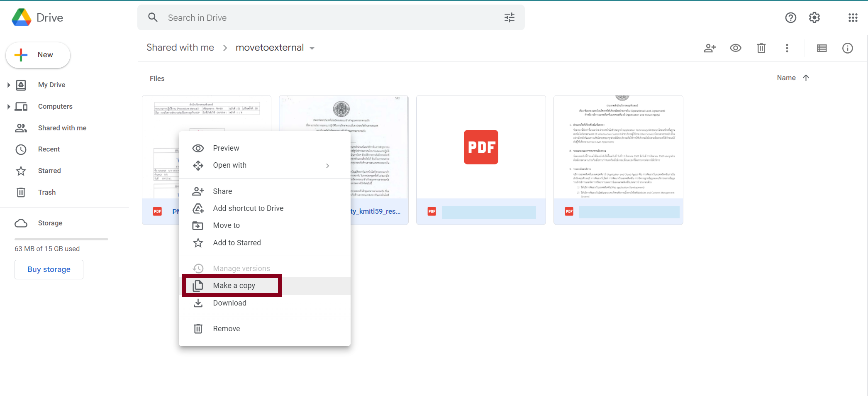Screen dimensions: 868x396
Task: Open the Help question mark icon
Action: point(790,17)
